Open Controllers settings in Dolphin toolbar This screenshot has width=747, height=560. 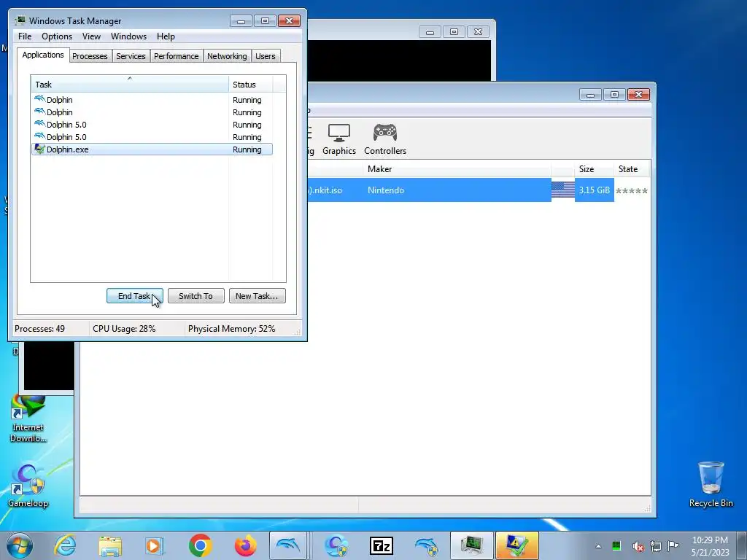[385, 139]
